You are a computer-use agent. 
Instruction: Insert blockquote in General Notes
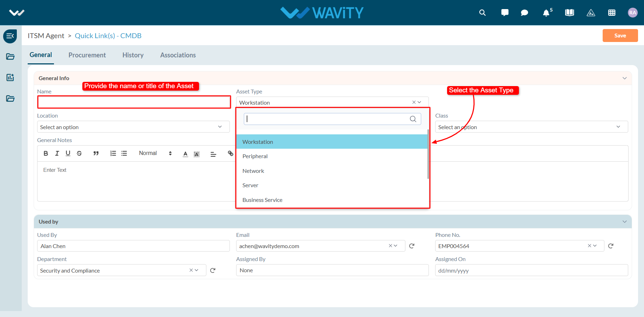[96, 153]
